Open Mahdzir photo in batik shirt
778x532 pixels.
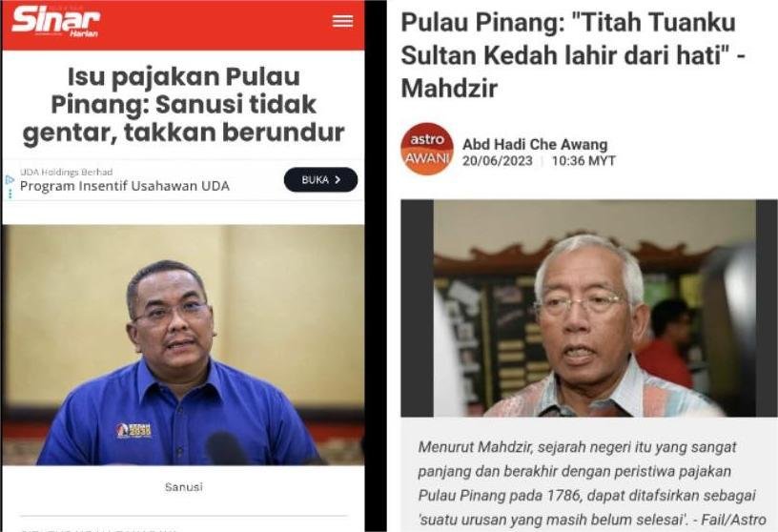(589, 308)
